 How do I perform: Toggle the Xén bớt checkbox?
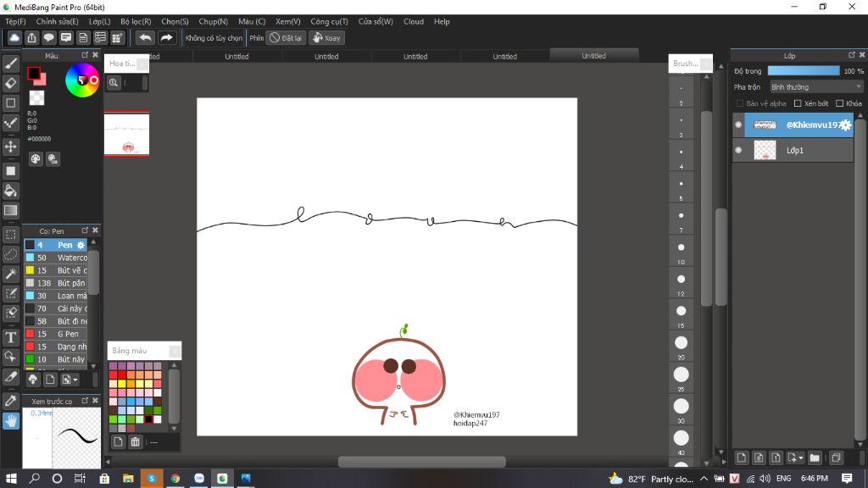[798, 103]
